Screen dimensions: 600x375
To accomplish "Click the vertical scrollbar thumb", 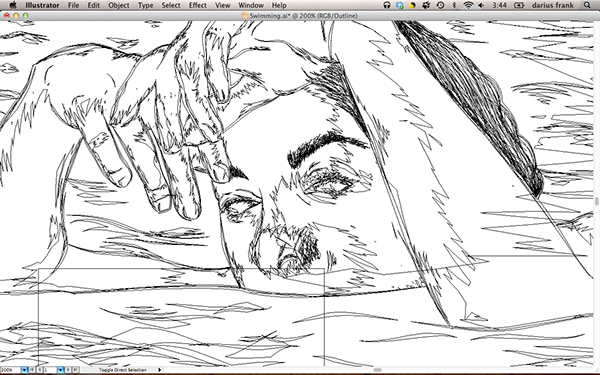I will [597, 201].
